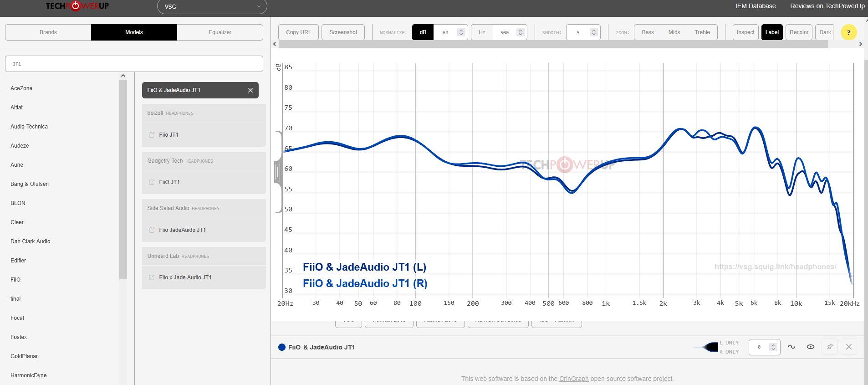
Task: Remove FiiO & JadeAudio JT1 selection with X
Action: [x=250, y=90]
